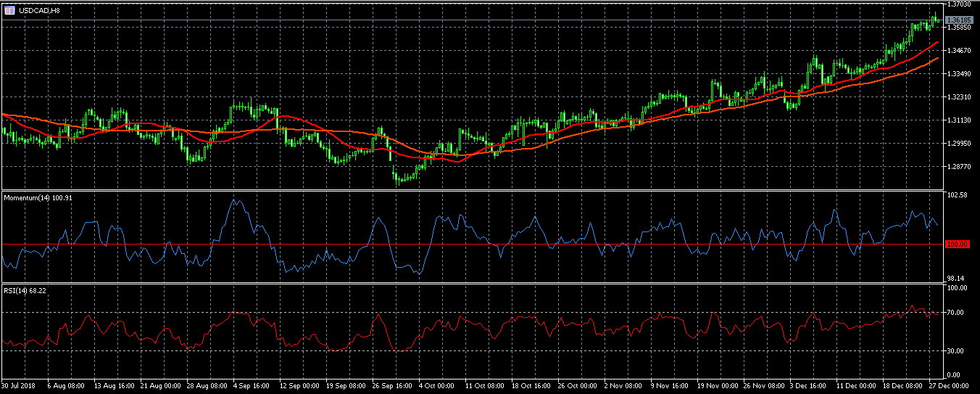Select the RSI 30.00 level label
This screenshot has height=394, width=980.
[x=958, y=350]
